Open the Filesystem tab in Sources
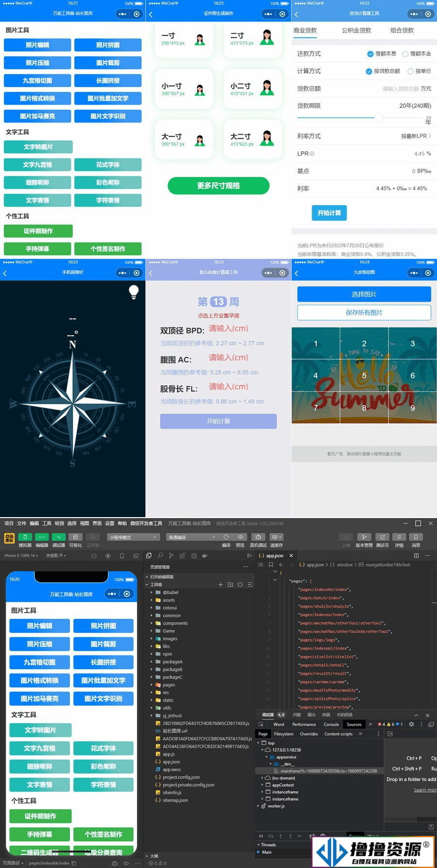Viewport: 437px width, 868px height. point(284,734)
